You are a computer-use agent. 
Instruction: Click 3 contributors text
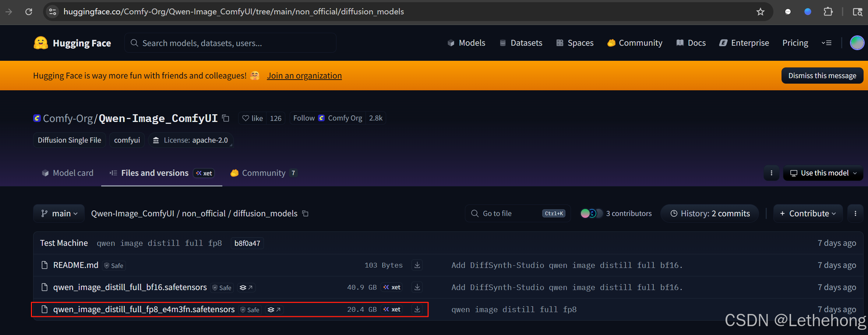pyautogui.click(x=629, y=213)
